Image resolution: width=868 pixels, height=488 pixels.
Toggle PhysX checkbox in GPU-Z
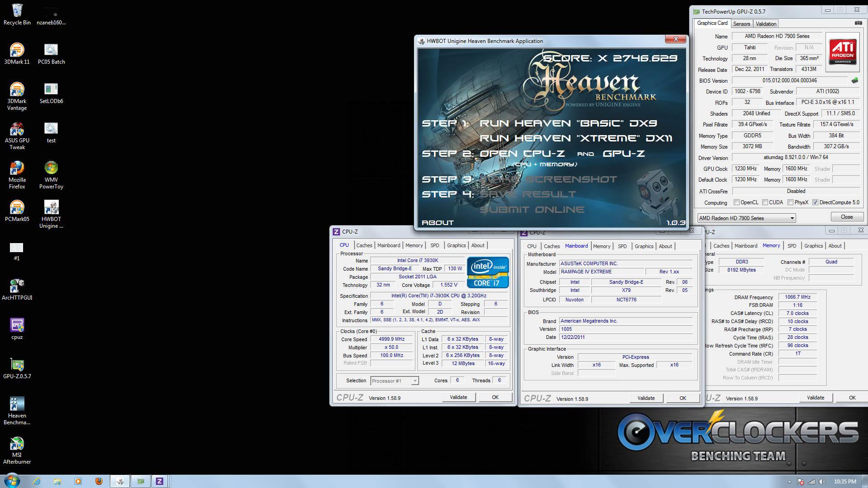tap(791, 202)
